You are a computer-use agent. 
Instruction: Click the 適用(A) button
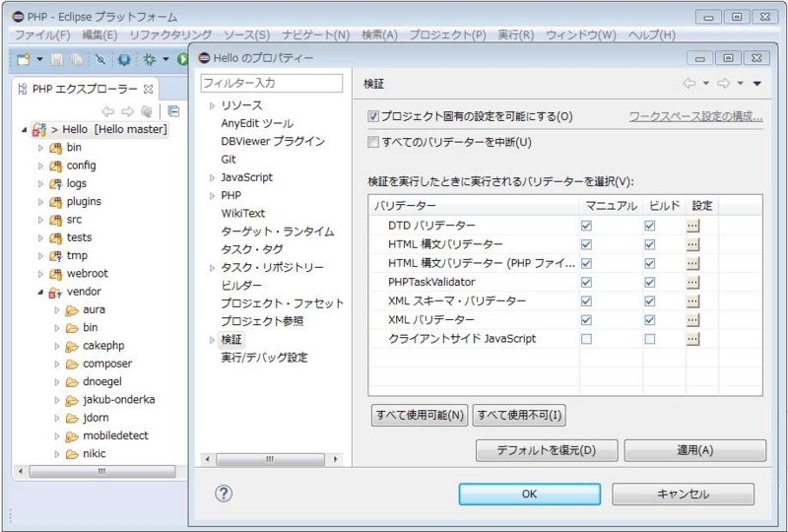[x=695, y=450]
